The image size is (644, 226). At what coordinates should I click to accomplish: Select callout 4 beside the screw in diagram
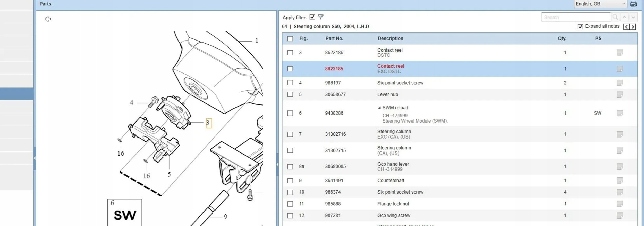click(x=131, y=103)
